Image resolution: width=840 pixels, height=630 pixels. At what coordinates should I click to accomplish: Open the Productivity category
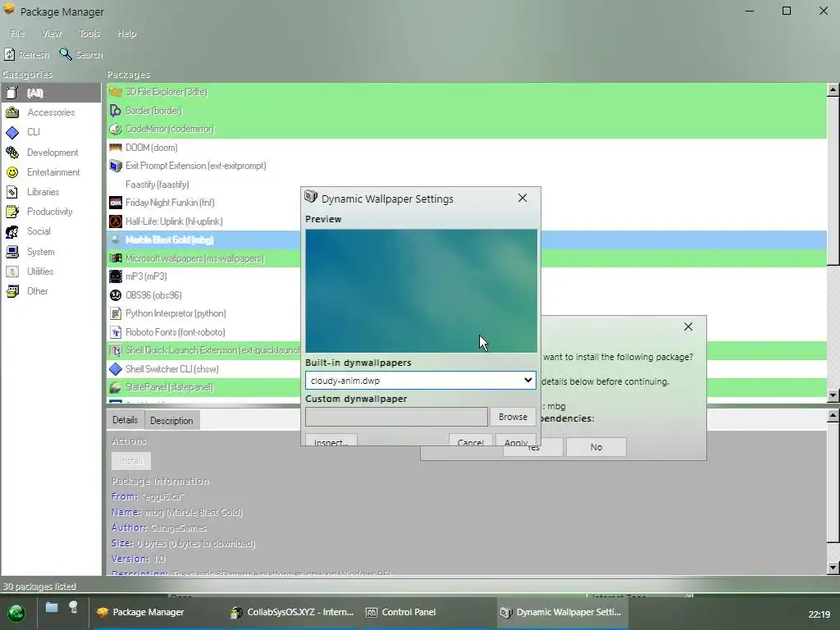pyautogui.click(x=50, y=212)
